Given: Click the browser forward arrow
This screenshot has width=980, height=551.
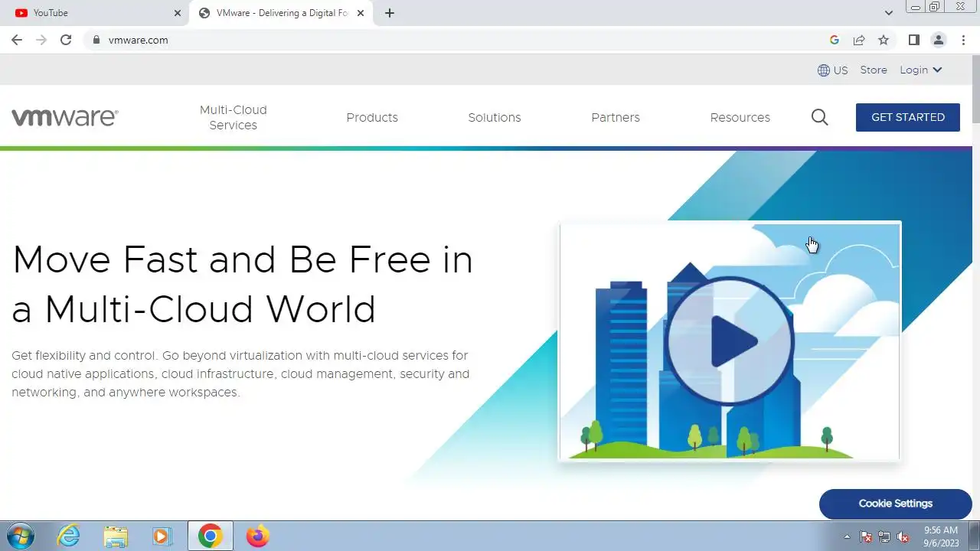Looking at the screenshot, I should 41,40.
